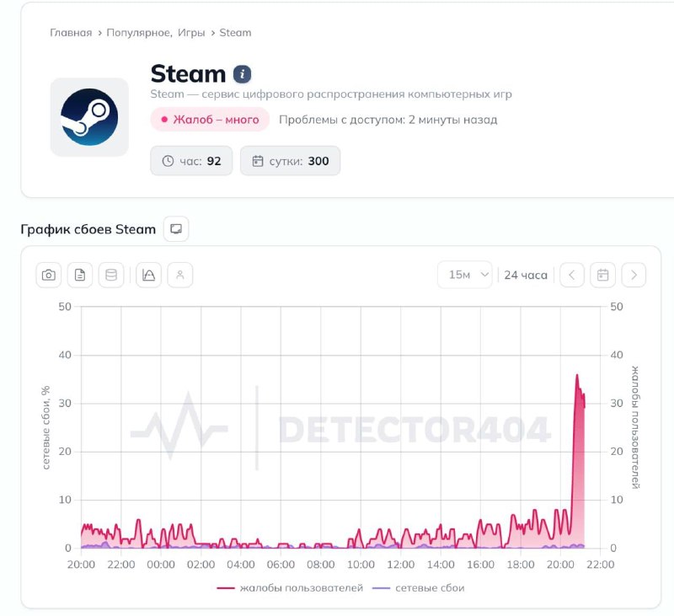Click the сутки: 300 stats button
Viewport: 674px width, 616px height.
[x=290, y=161]
